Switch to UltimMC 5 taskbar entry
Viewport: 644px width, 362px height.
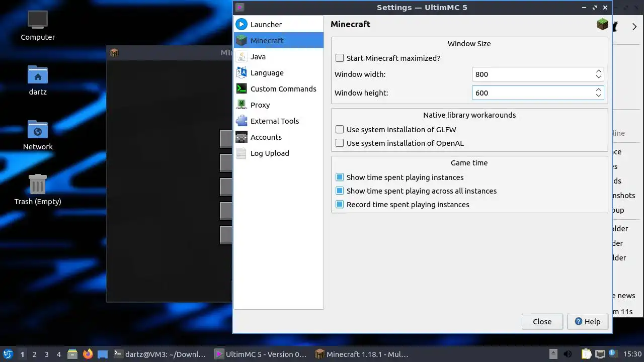click(261, 354)
